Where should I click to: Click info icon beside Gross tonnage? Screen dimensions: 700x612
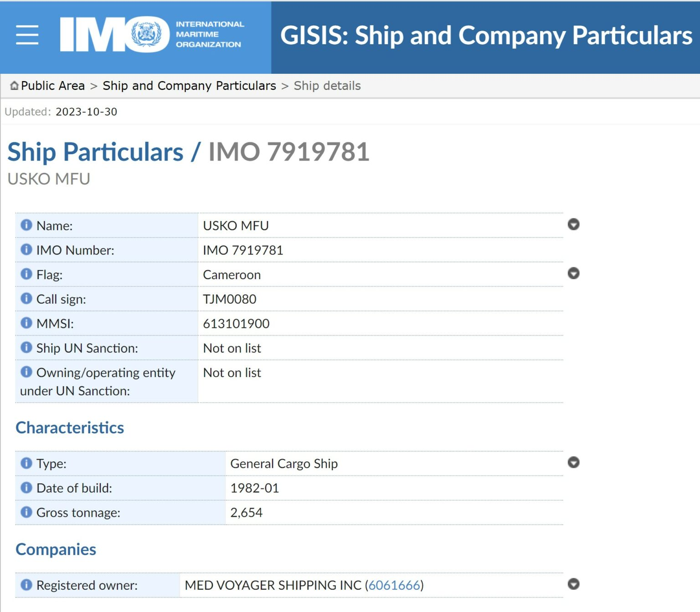pos(26,512)
